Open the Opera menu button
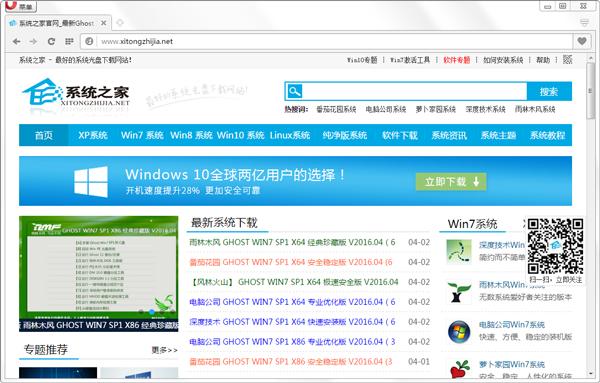 20,6
